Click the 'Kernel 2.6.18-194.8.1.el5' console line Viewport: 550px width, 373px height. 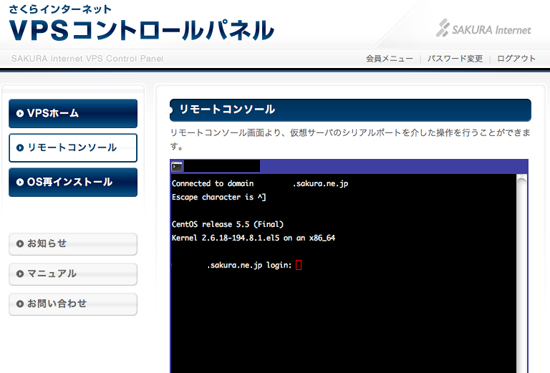click(253, 238)
